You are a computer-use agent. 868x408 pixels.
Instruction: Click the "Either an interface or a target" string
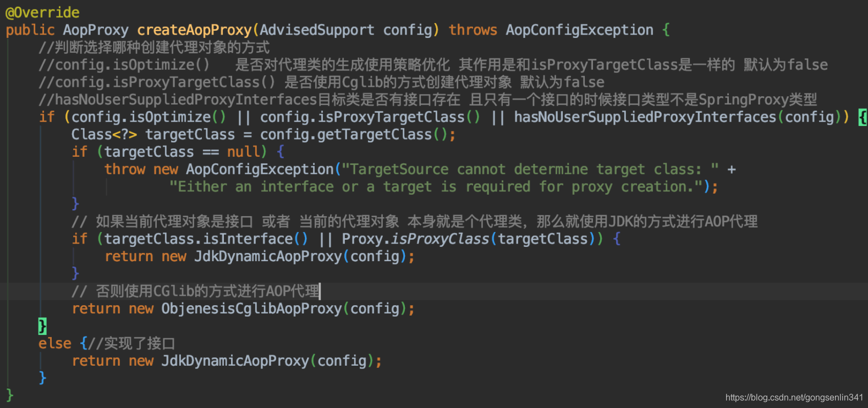pos(436,187)
